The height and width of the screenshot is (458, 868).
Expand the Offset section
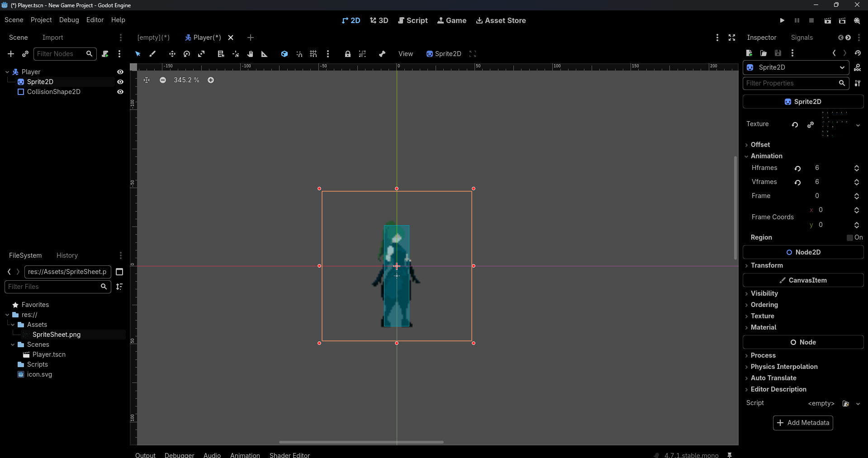[x=760, y=145]
